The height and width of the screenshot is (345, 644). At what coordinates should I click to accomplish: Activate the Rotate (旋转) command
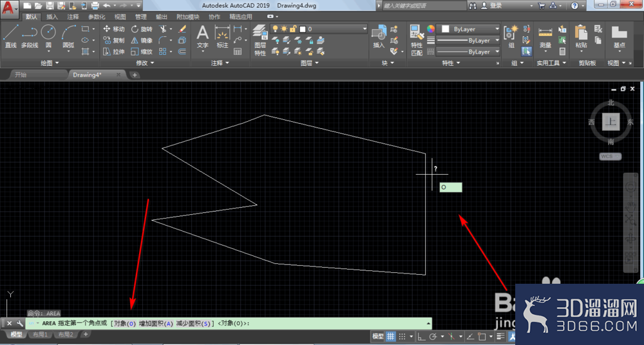[141, 29]
